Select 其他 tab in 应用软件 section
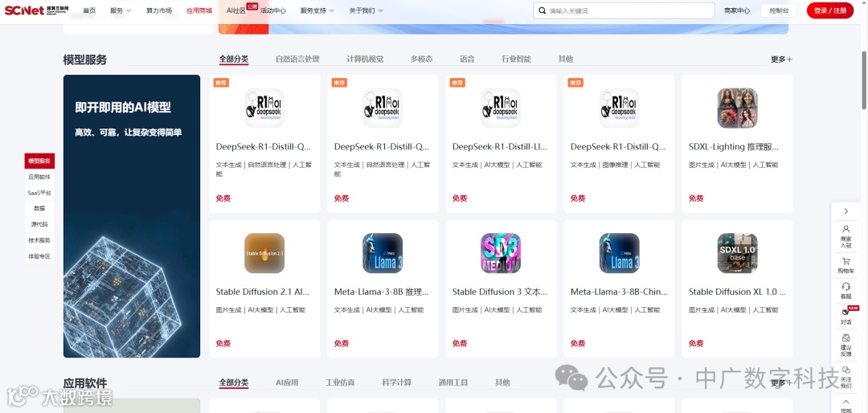 point(502,382)
